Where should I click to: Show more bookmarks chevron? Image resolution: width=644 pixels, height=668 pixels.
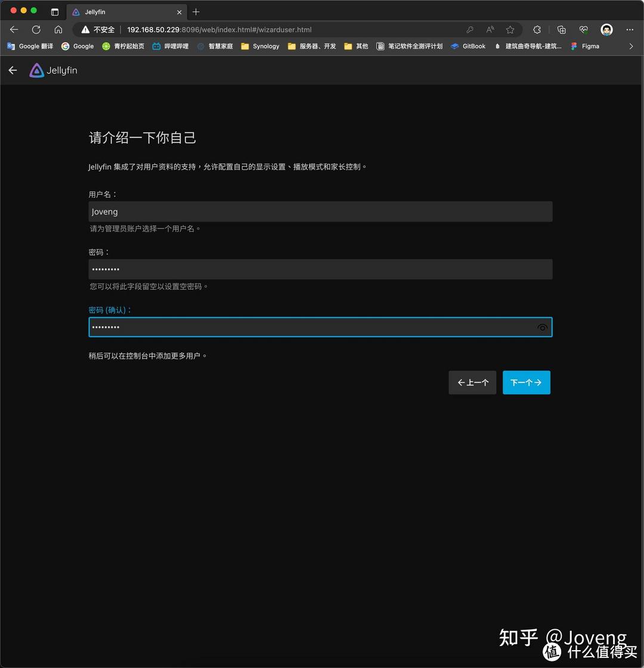pyautogui.click(x=631, y=46)
